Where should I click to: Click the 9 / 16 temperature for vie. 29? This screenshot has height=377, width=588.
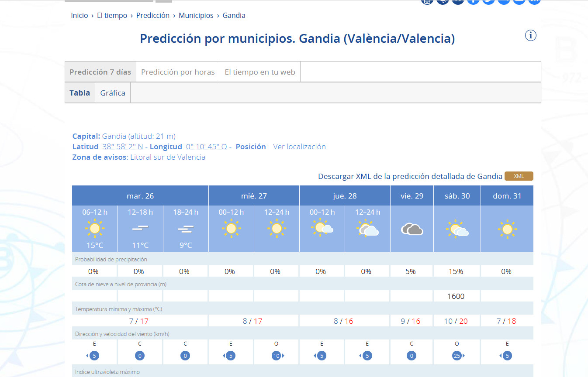[410, 321]
